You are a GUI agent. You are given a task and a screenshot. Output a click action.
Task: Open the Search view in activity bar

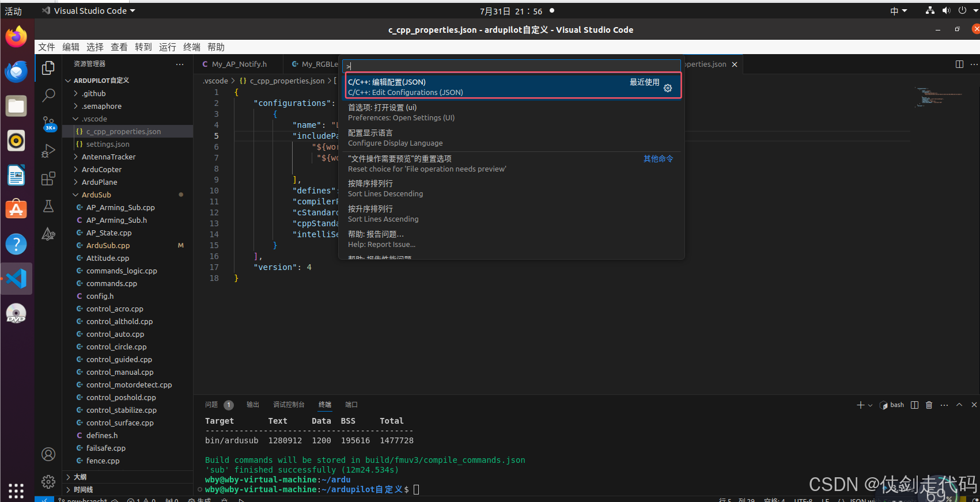[x=48, y=96]
